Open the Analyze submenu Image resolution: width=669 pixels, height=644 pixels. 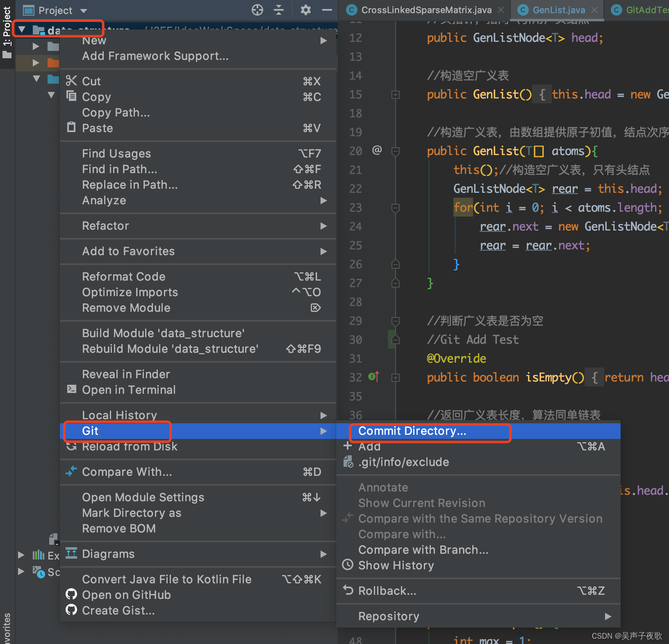point(198,200)
